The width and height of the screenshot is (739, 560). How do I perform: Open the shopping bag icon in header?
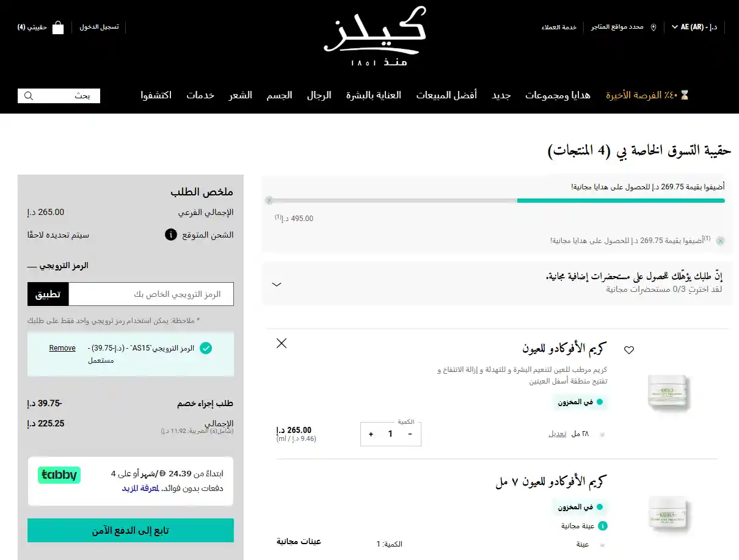coord(58,27)
